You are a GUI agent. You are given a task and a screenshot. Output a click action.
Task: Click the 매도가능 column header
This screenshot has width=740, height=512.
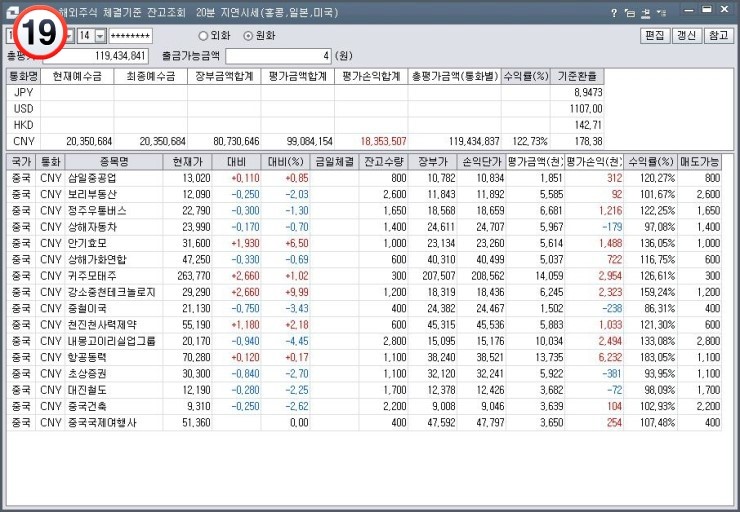(x=699, y=162)
